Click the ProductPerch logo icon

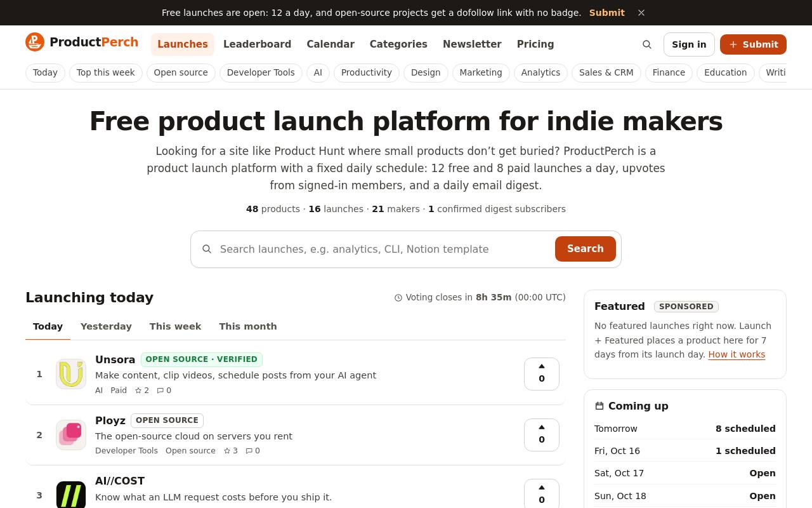pos(35,42)
